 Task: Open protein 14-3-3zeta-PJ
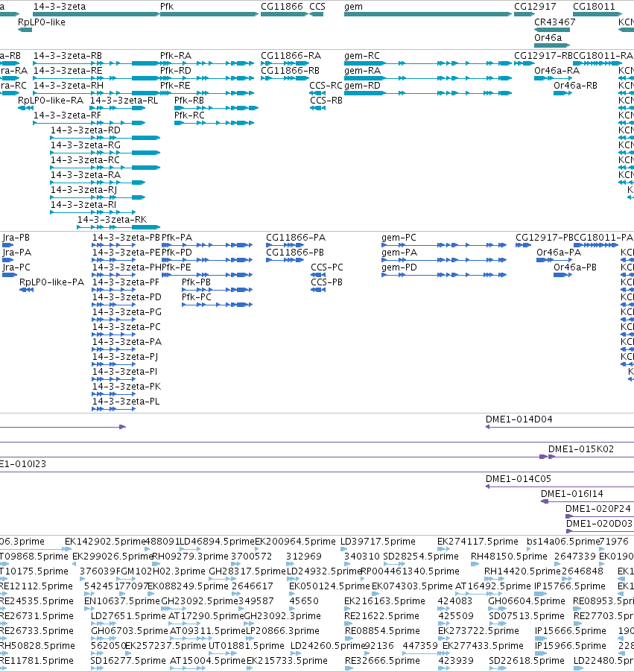point(124,357)
